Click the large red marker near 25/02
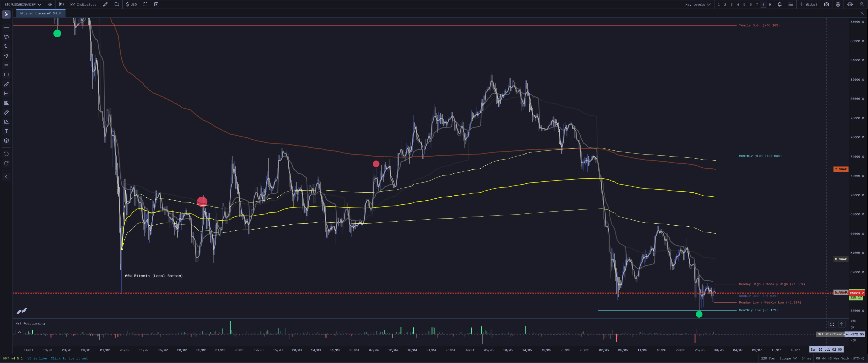Viewport: 868px width, 363px height. pyautogui.click(x=202, y=201)
